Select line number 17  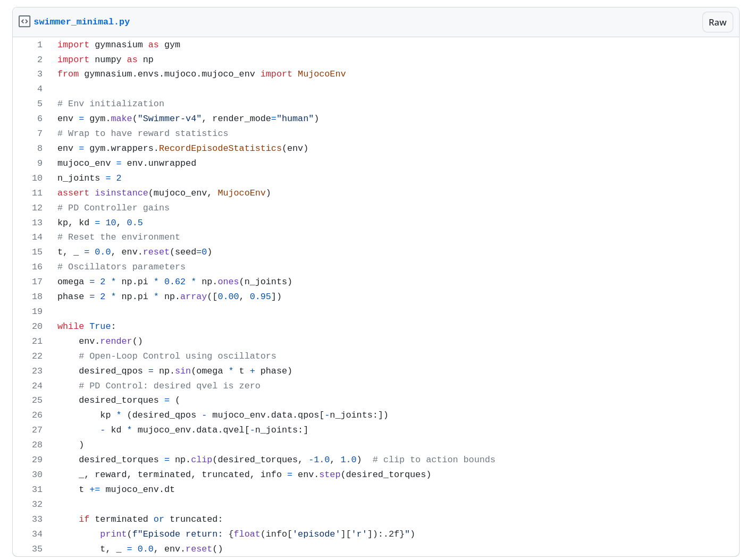[37, 282]
